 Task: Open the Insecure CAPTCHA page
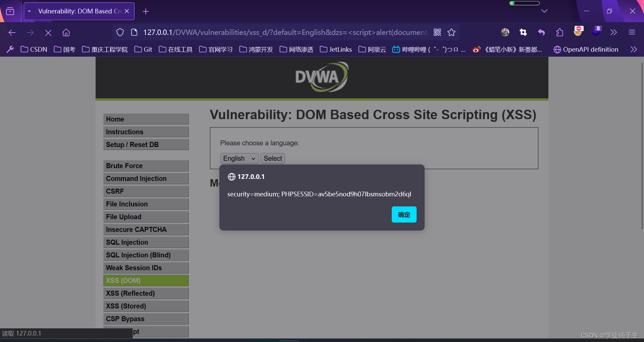click(x=146, y=230)
